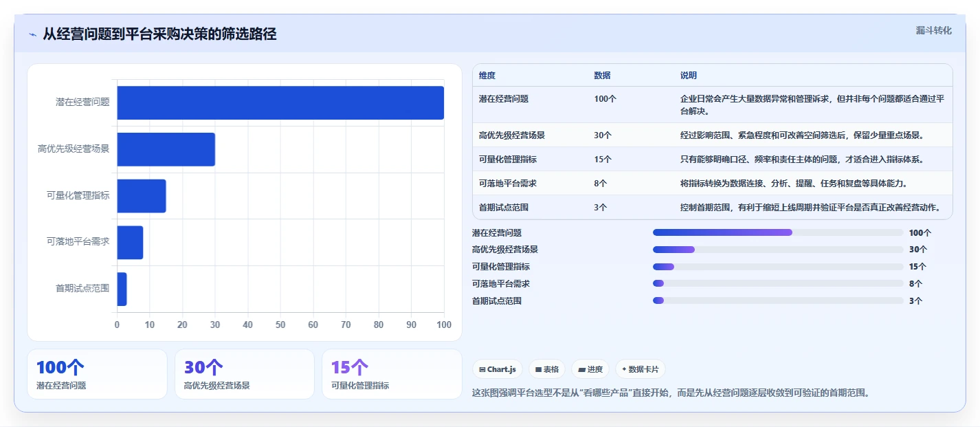Click the 100 tick on the chart x-axis

coord(444,325)
